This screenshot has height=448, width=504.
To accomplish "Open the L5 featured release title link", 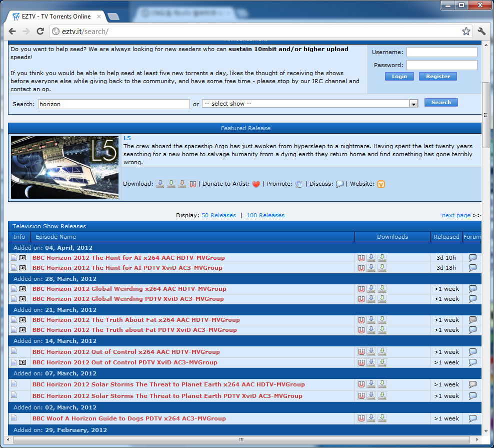I will [x=127, y=138].
